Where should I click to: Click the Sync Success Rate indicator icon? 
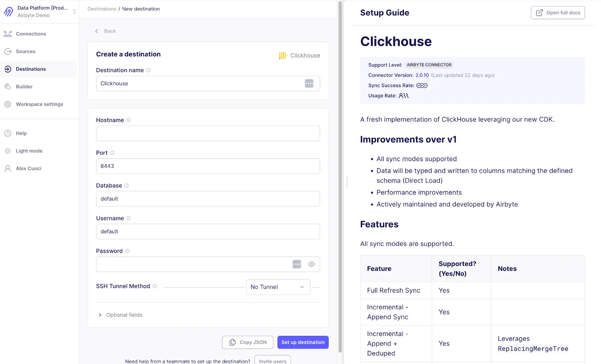point(422,86)
